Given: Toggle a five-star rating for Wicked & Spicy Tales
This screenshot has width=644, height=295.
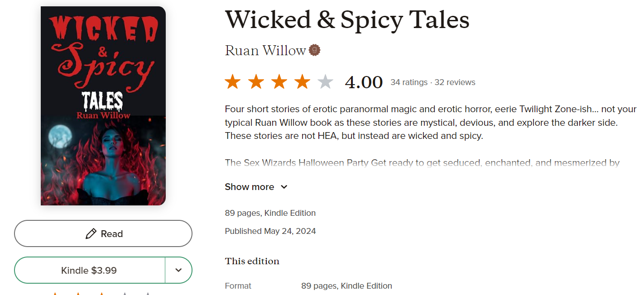Looking at the screenshot, I should pyautogui.click(x=149, y=293).
